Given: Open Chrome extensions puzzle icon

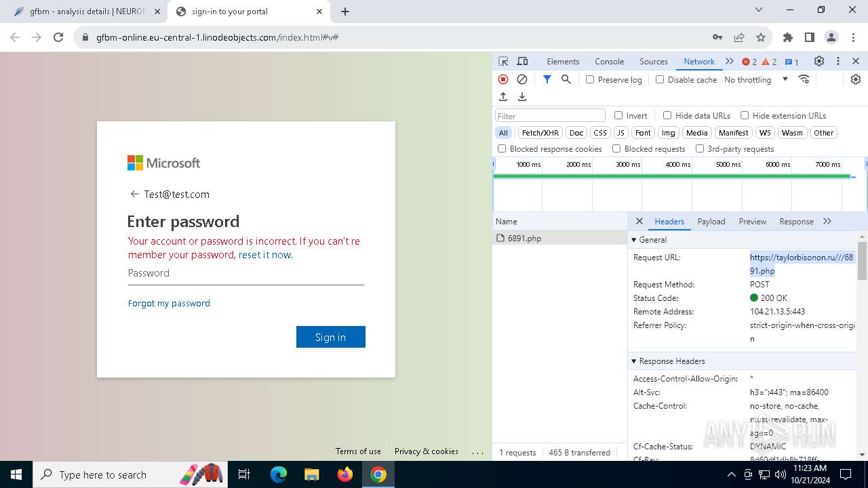Looking at the screenshot, I should pos(788,37).
